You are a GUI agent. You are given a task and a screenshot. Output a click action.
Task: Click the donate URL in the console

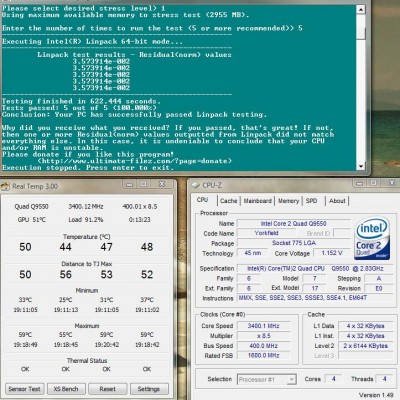134,161
